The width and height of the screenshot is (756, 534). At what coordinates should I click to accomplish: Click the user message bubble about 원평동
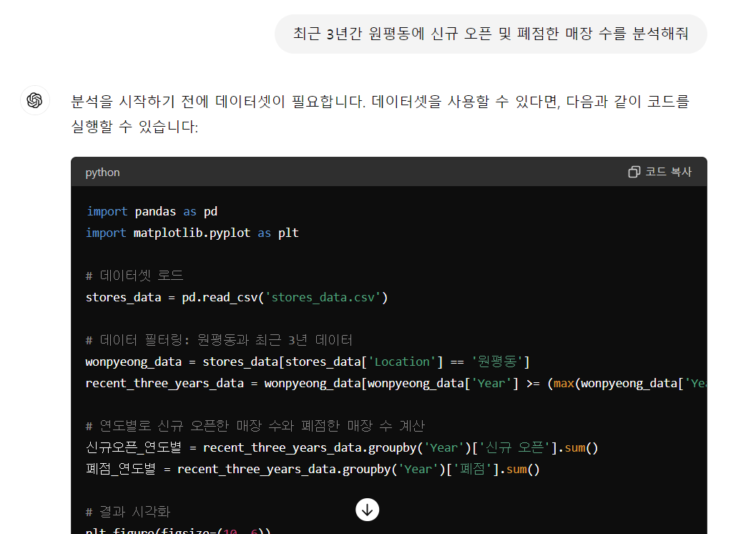pos(491,34)
